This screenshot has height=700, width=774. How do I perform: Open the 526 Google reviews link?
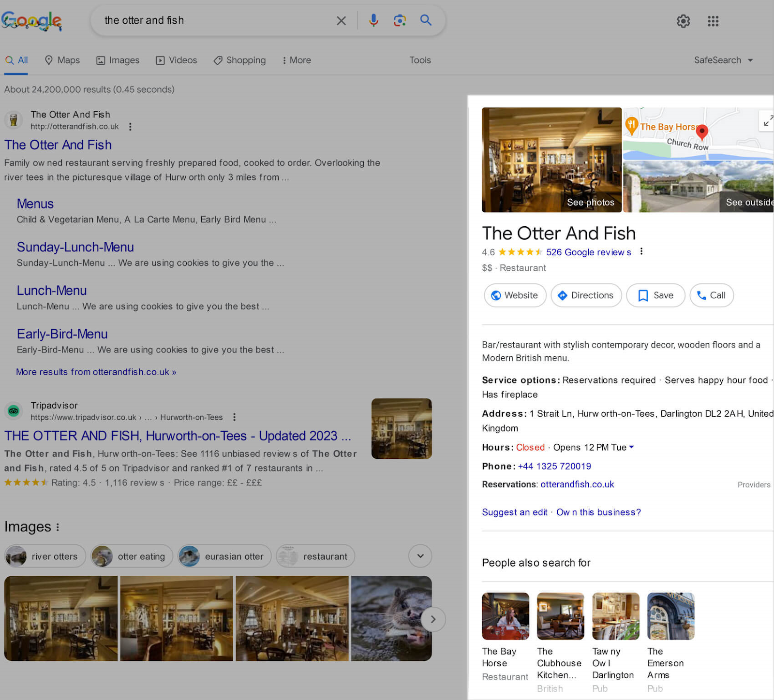click(588, 252)
